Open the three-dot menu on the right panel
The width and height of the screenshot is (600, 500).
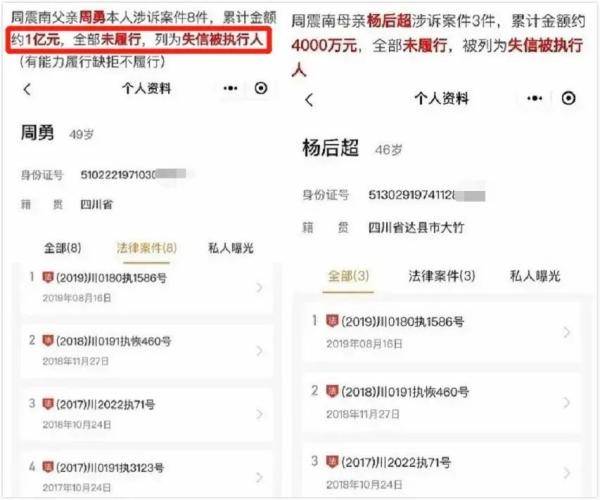(x=535, y=98)
